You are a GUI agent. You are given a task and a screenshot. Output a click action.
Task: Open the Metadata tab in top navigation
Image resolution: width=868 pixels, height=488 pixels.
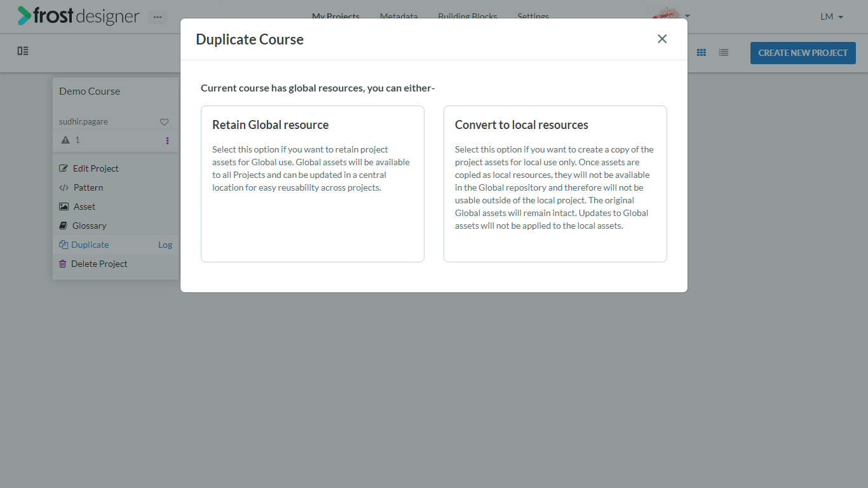pyautogui.click(x=399, y=17)
